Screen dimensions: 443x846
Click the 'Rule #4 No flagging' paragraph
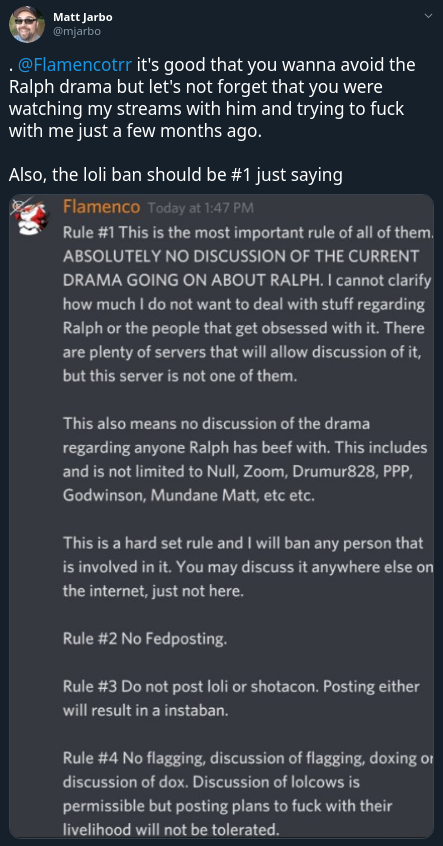(248, 793)
